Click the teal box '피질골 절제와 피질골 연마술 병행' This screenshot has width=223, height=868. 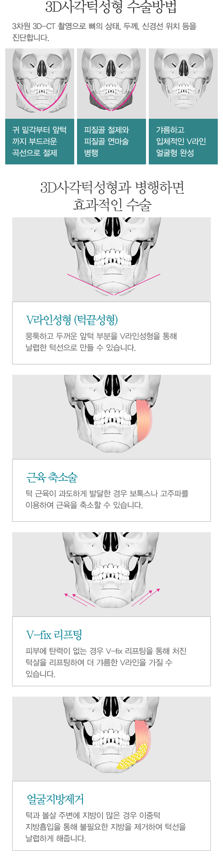coord(111,141)
